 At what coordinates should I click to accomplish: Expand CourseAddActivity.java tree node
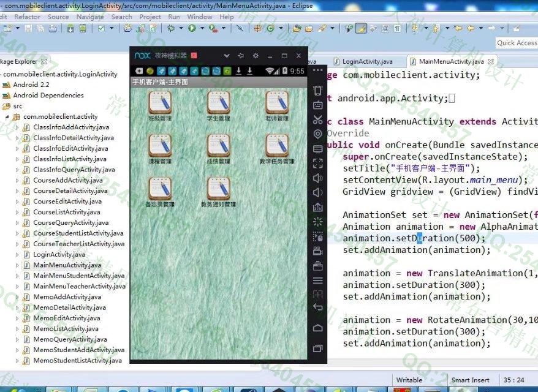coord(17,181)
